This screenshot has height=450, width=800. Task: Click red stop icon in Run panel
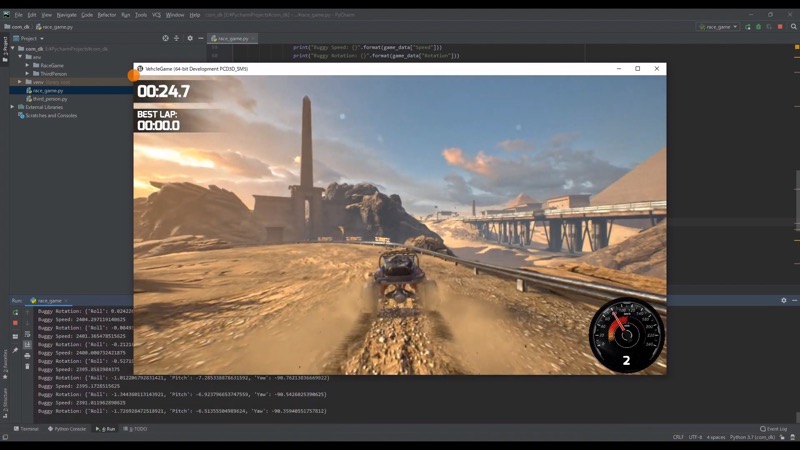[15, 323]
